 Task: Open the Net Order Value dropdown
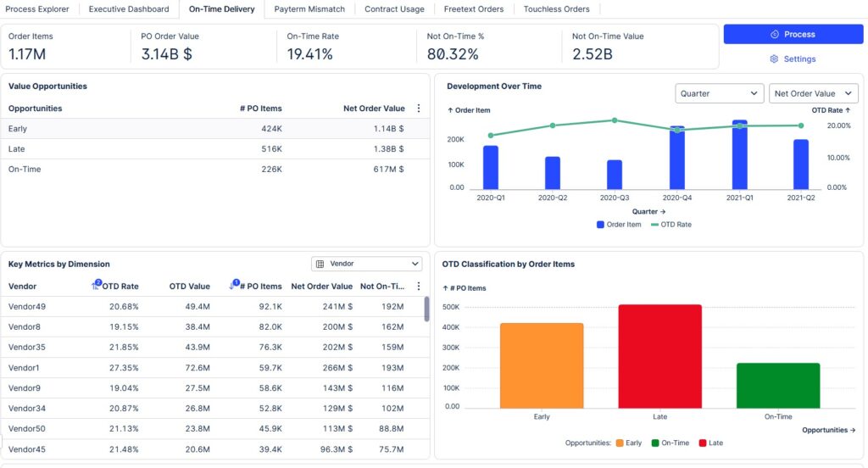coord(813,93)
